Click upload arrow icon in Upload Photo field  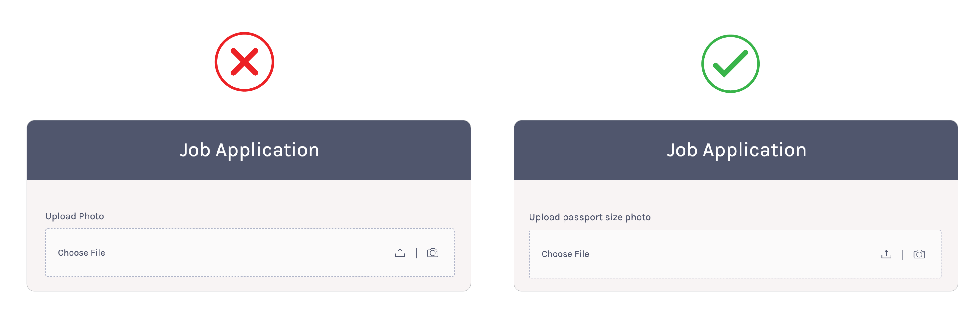click(x=400, y=253)
